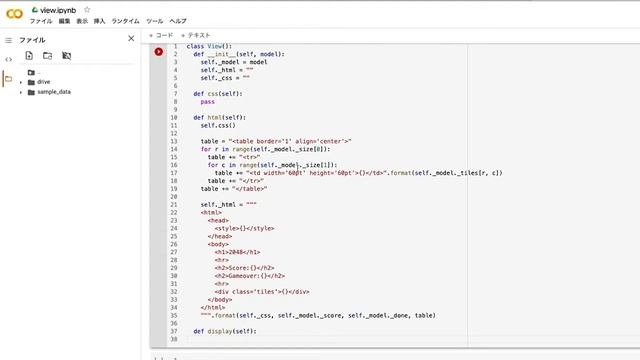Expand the drive folder arrow
Screen dimensions: 640x360
tap(21, 82)
